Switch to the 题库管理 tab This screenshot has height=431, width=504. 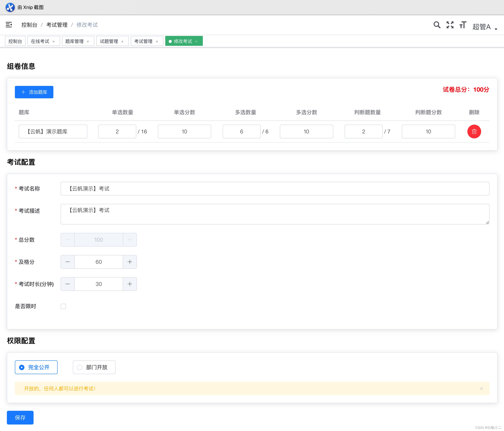[74, 41]
